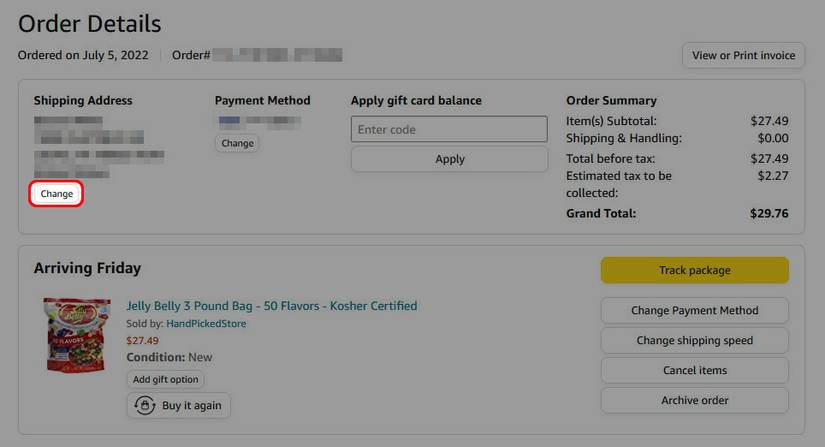The height and width of the screenshot is (447, 825).
Task: Focus the gift card Enter code field
Action: pyautogui.click(x=449, y=129)
